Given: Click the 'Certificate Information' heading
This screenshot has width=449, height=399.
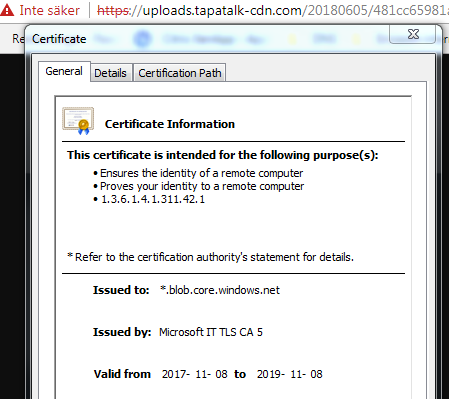Looking at the screenshot, I should coord(170,124).
